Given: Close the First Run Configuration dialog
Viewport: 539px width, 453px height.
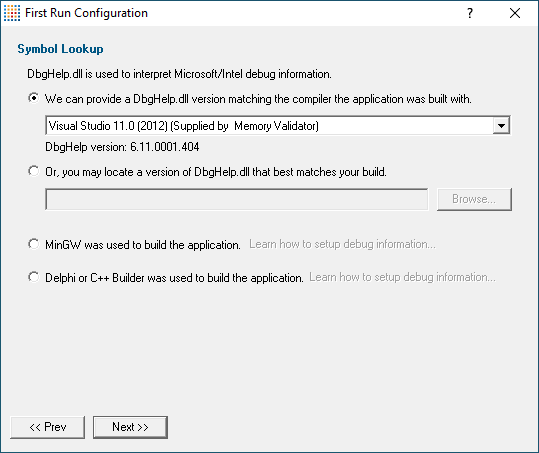Looking at the screenshot, I should [515, 13].
